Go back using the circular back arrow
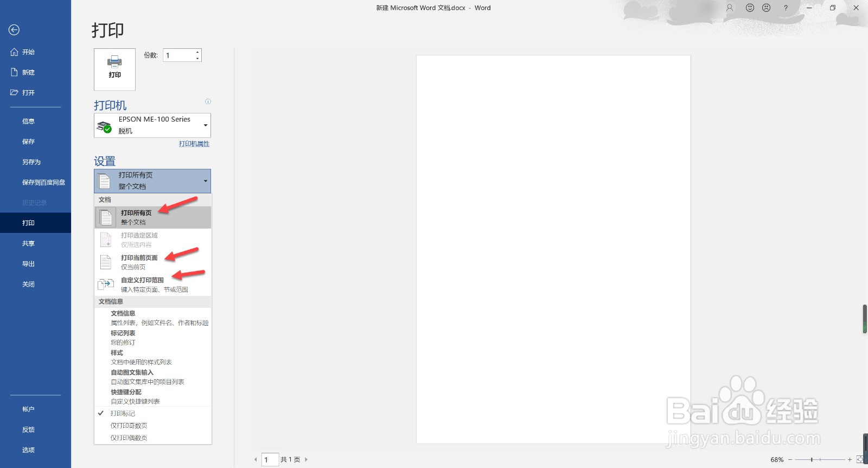This screenshot has width=868, height=468. [14, 30]
